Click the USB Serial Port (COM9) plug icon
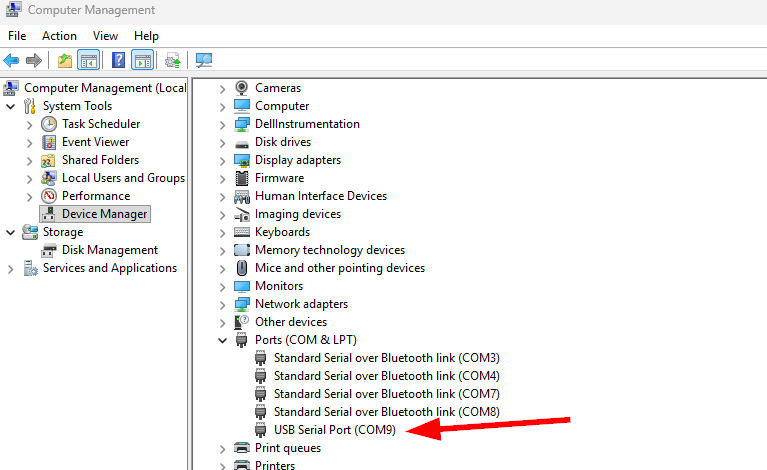 [x=261, y=430]
